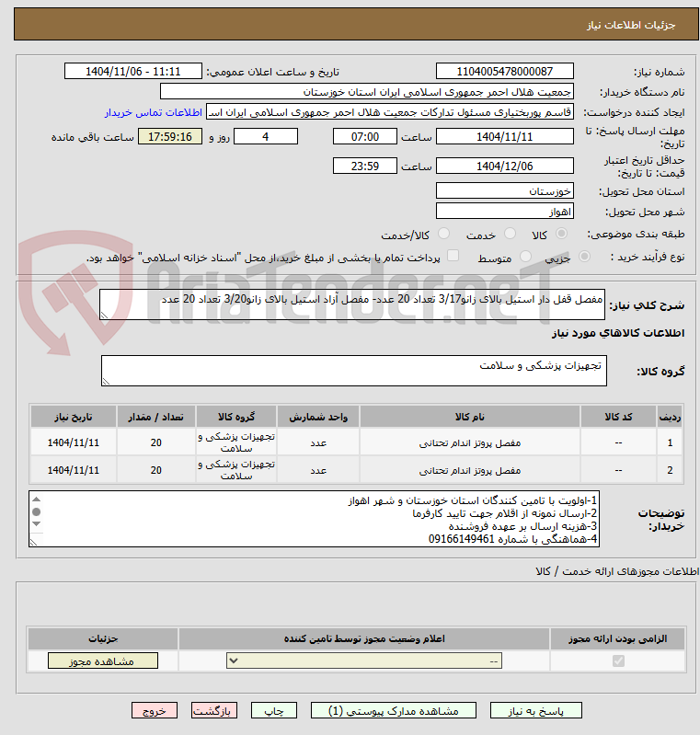Screen dimensions: 700x735
Task: Click the price validity date 1404/12/06 field
Action: click(x=504, y=166)
